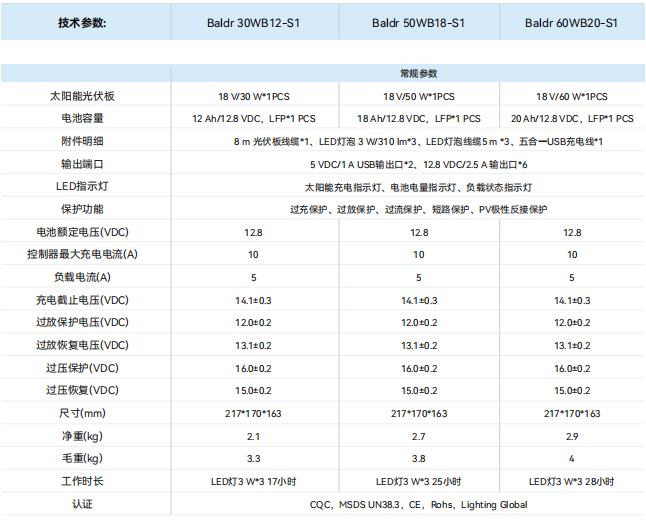Click gross weight value 4

click(x=571, y=459)
